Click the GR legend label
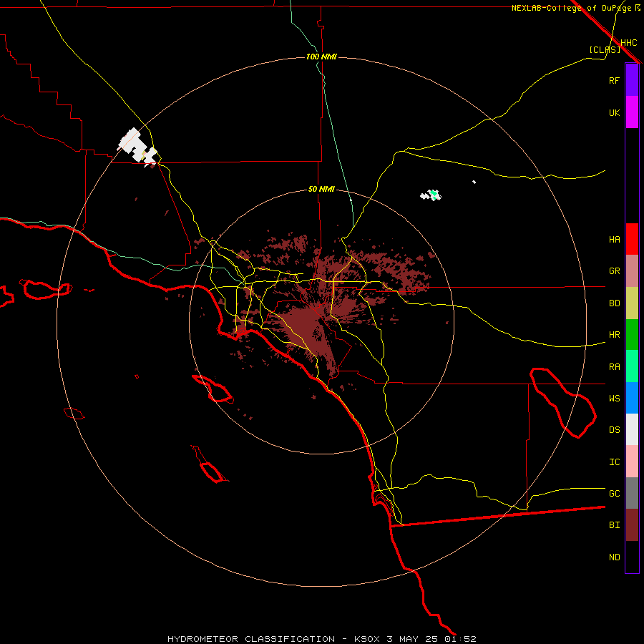This screenshot has width=644, height=644. coord(614,271)
